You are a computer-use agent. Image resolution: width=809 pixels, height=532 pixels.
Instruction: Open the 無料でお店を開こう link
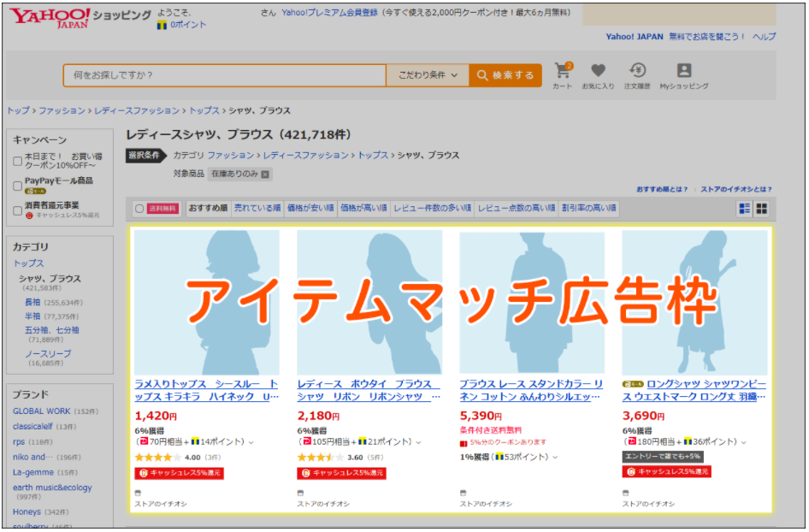[x=707, y=37]
